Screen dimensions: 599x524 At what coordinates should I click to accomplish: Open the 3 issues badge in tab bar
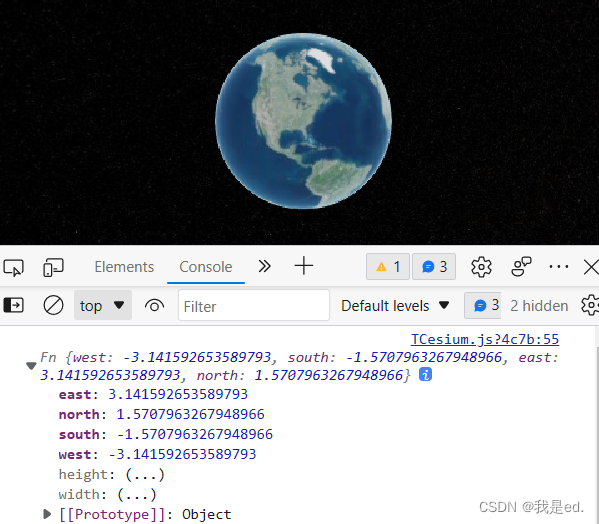coord(434,267)
